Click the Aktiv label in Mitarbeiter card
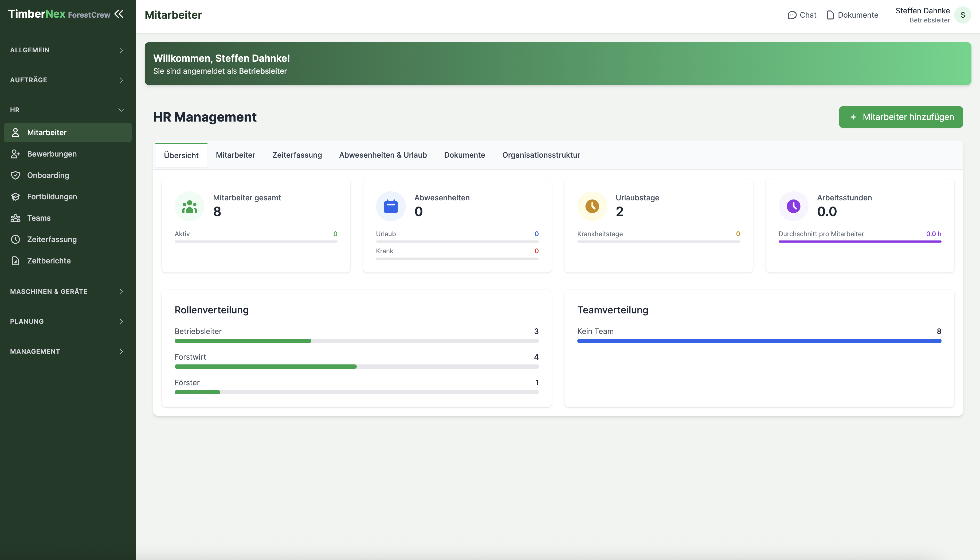Viewport: 980px width, 560px height. pos(182,234)
